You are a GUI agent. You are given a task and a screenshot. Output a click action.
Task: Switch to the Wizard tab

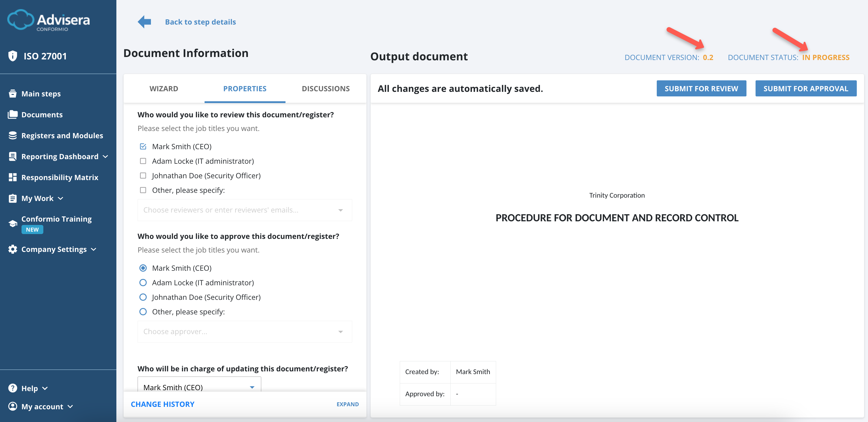(x=164, y=88)
